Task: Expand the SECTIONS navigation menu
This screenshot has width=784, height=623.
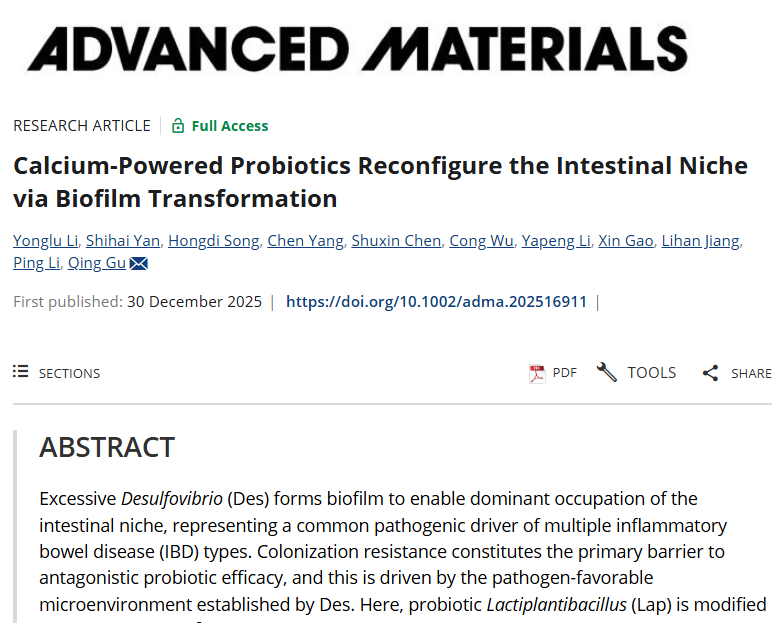Action: point(69,373)
